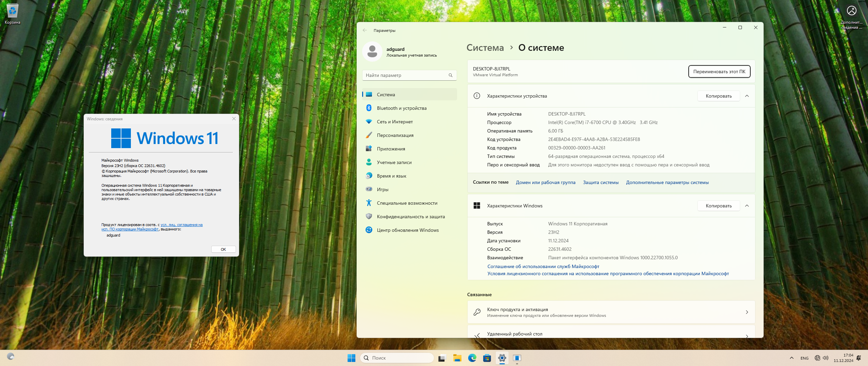Click Переименовать этот ПК button
Image resolution: width=868 pixels, height=366 pixels.
pos(719,72)
